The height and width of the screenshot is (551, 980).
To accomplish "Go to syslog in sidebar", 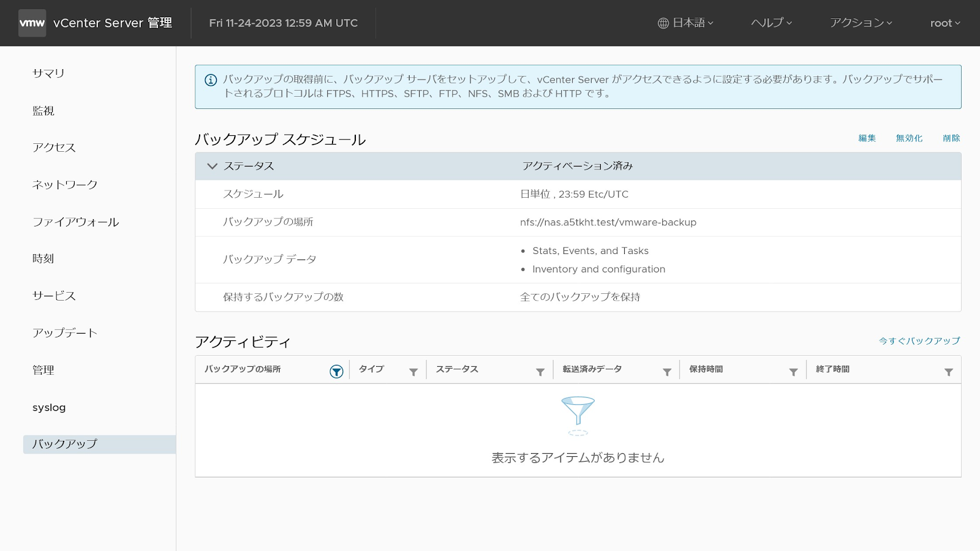I will (49, 408).
